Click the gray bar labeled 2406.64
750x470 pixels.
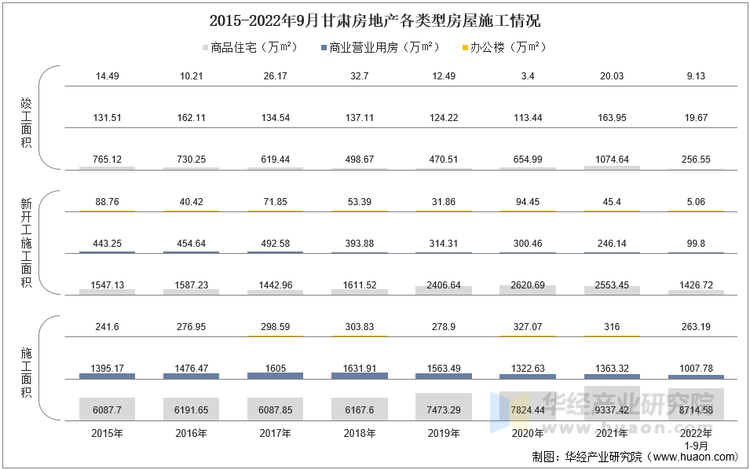tap(444, 290)
